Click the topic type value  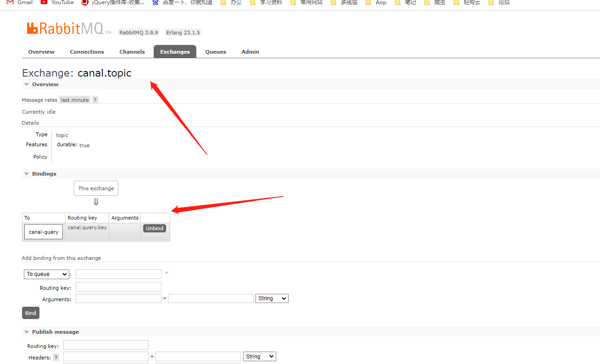click(x=62, y=135)
